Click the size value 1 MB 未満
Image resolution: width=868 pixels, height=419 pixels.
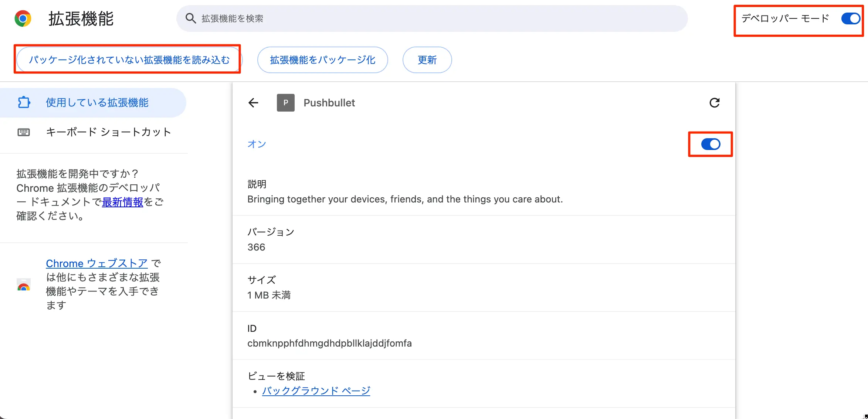point(269,295)
